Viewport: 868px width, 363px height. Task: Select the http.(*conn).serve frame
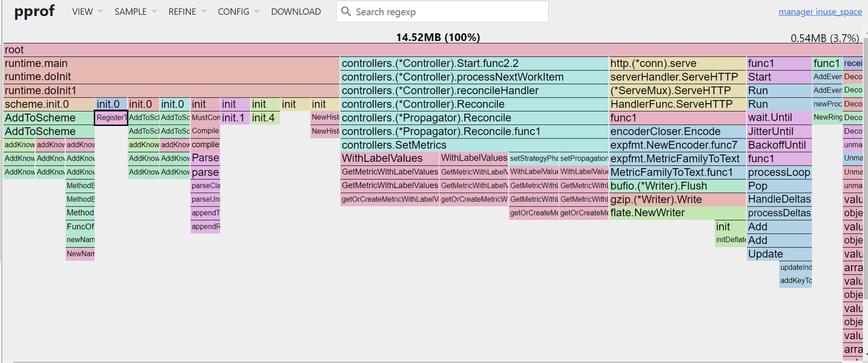[677, 63]
